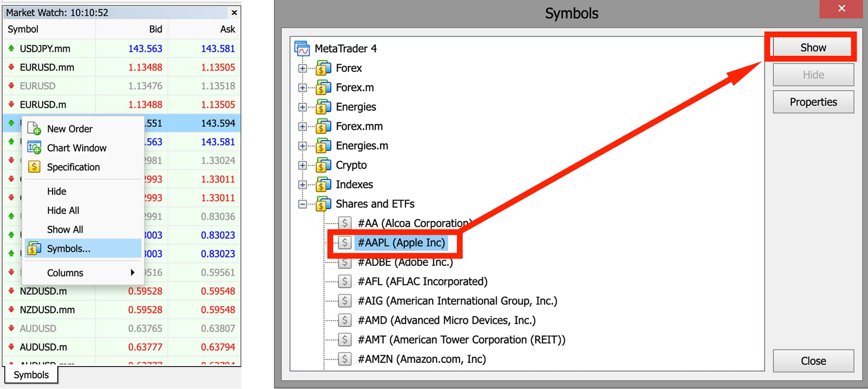Click the Close button in Symbols dialog
This screenshot has width=868, height=389.
(813, 361)
